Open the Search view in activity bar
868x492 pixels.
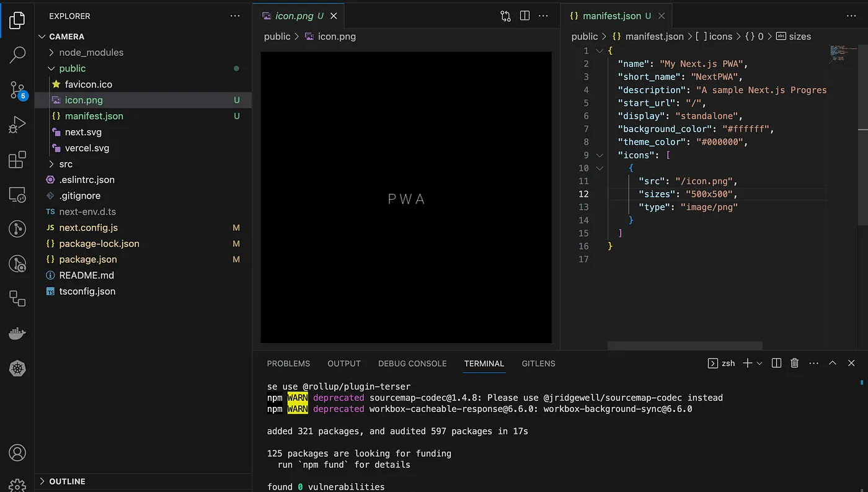17,55
